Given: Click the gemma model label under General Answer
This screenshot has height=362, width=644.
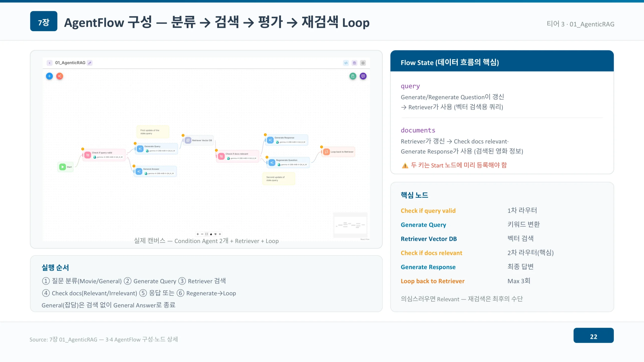Looking at the screenshot, I should point(161,173).
